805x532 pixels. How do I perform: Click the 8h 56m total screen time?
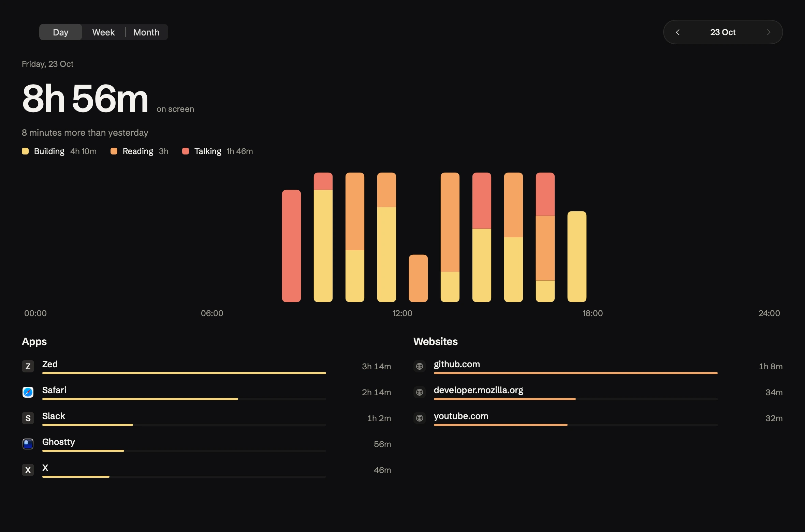[x=85, y=98]
